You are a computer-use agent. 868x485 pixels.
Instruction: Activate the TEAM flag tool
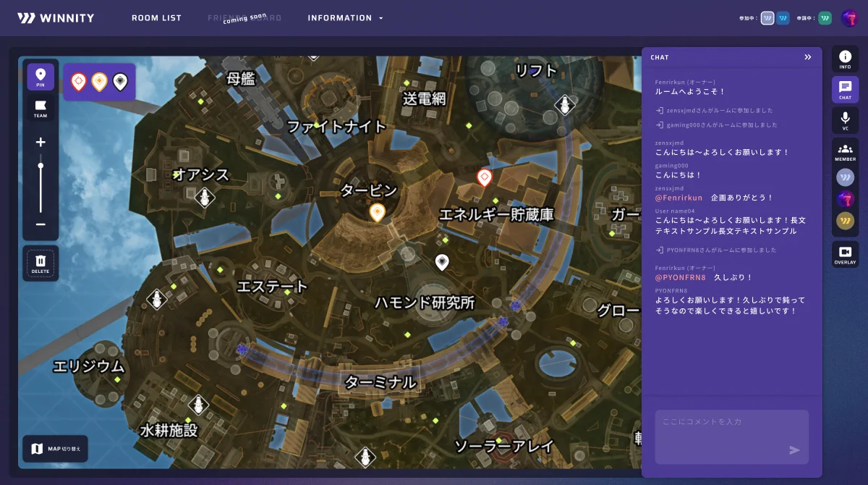[41, 108]
